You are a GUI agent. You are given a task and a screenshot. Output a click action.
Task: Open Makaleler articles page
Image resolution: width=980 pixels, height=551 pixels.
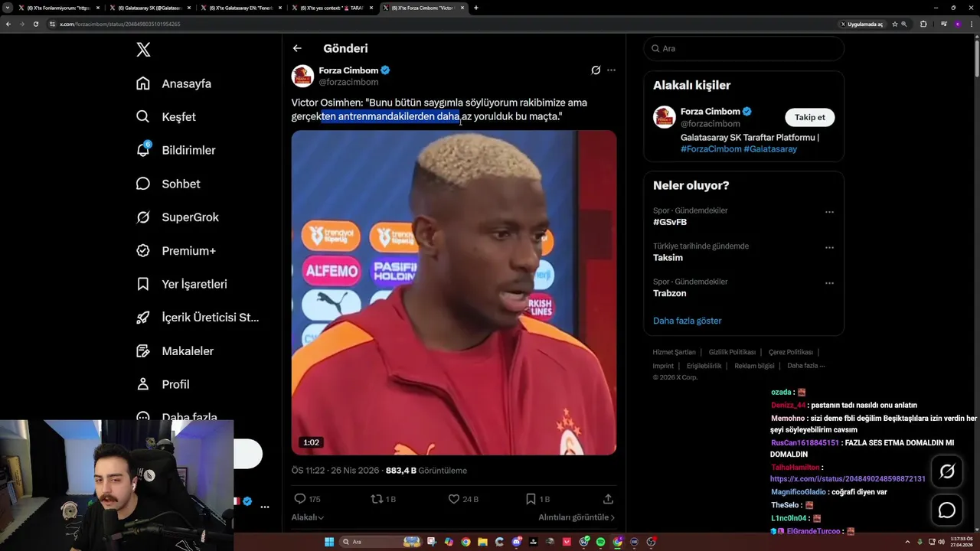[x=175, y=350]
